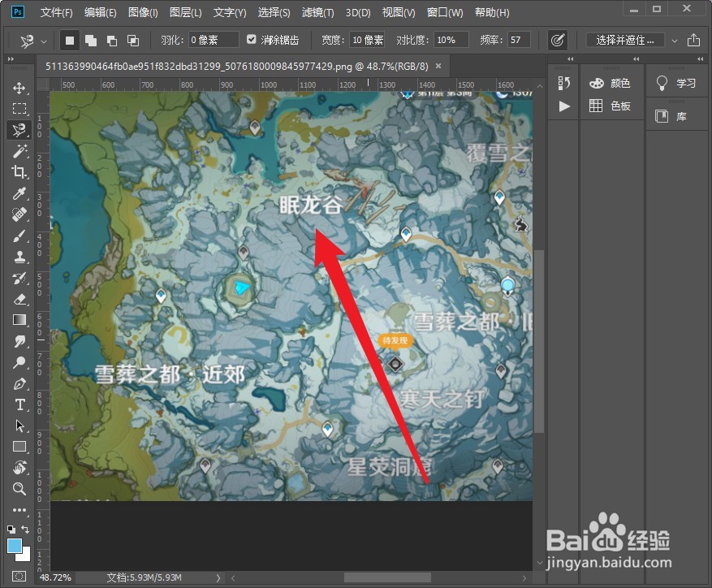Open the 滤镜(T) menu
The width and height of the screenshot is (712, 588).
coord(318,12)
